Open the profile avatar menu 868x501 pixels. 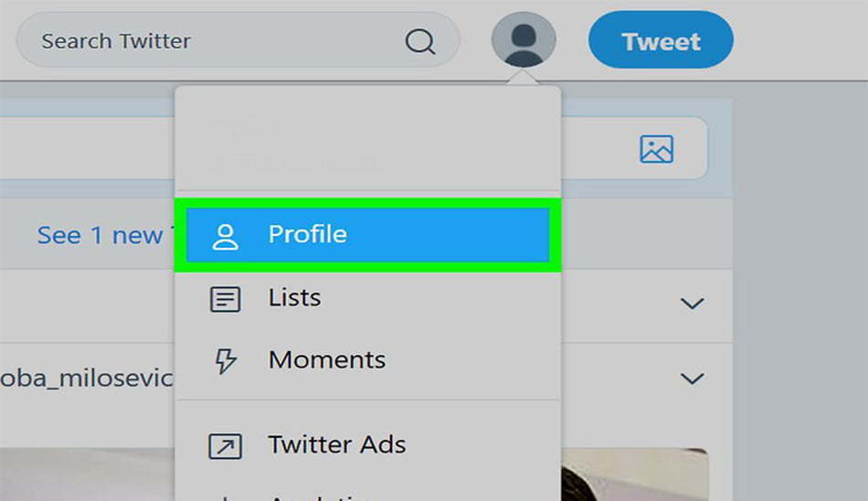[x=524, y=40]
